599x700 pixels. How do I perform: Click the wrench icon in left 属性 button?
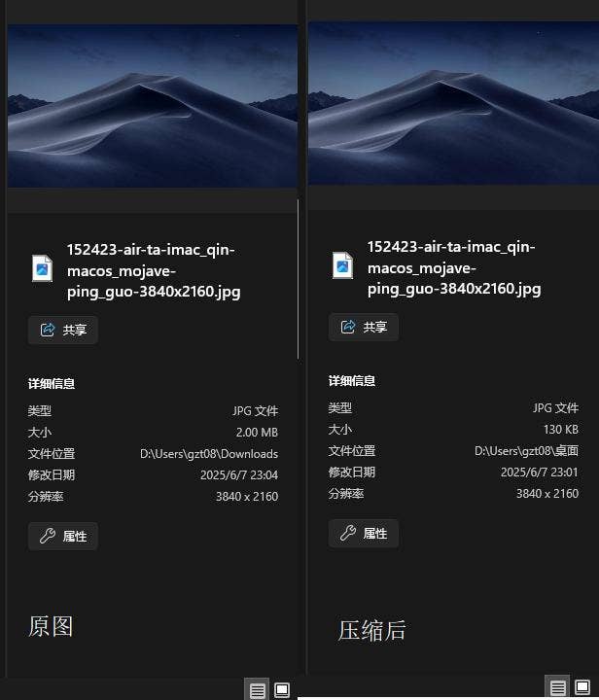point(48,536)
